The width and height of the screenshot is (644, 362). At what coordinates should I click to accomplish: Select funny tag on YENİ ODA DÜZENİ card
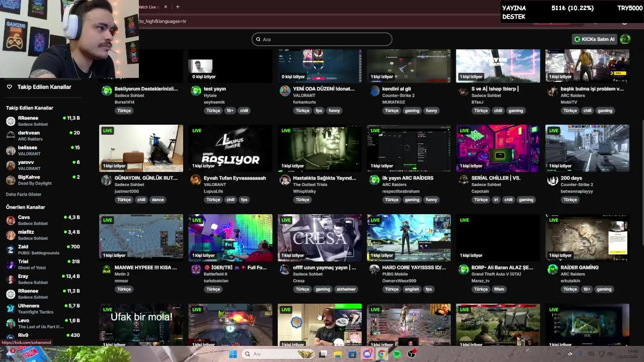(334, 111)
